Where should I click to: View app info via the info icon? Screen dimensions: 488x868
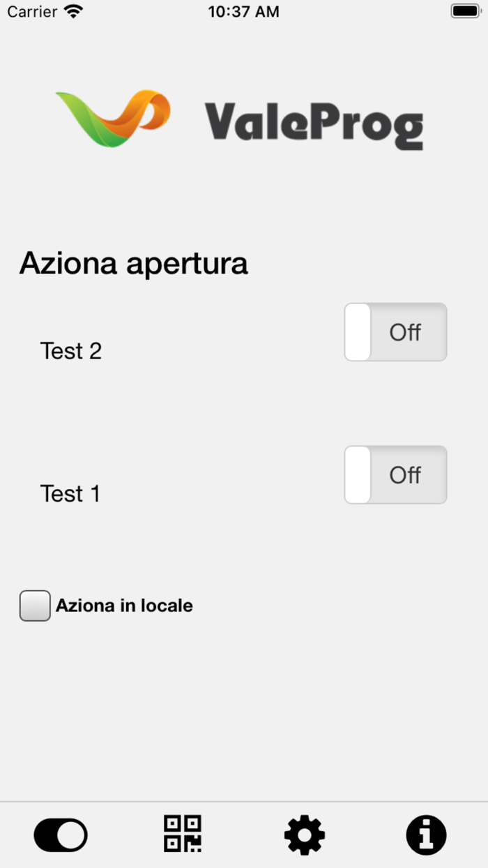[x=426, y=835]
